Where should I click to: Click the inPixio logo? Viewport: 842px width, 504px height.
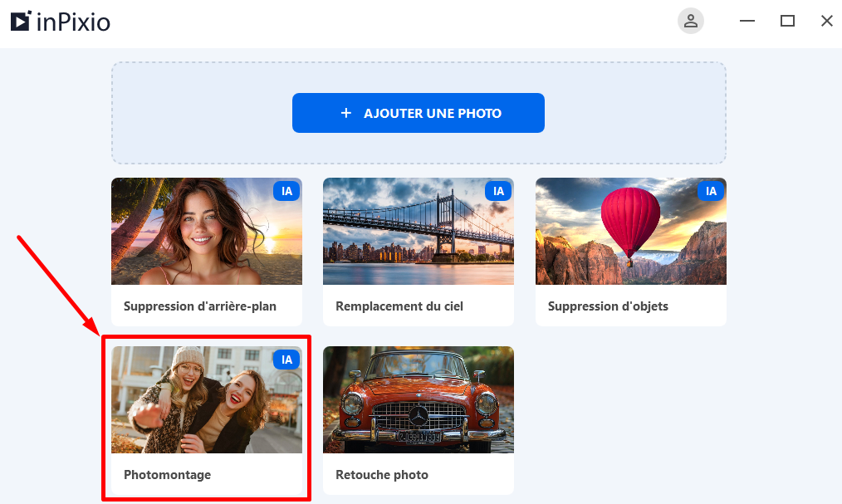click(60, 22)
